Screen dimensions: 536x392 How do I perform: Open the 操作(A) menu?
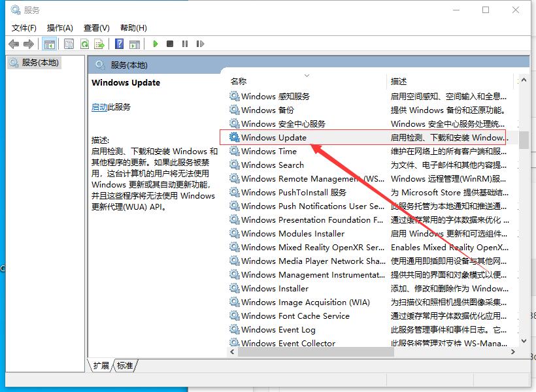click(60, 27)
